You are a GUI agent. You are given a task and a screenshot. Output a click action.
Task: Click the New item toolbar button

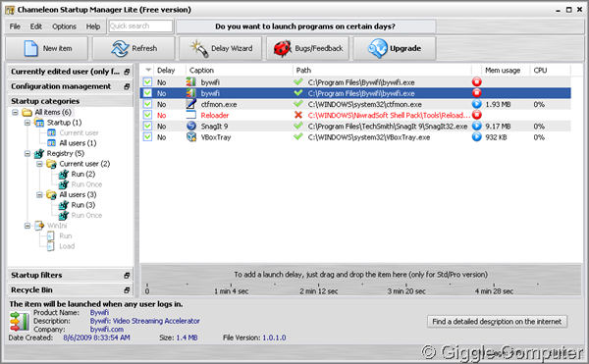click(46, 48)
